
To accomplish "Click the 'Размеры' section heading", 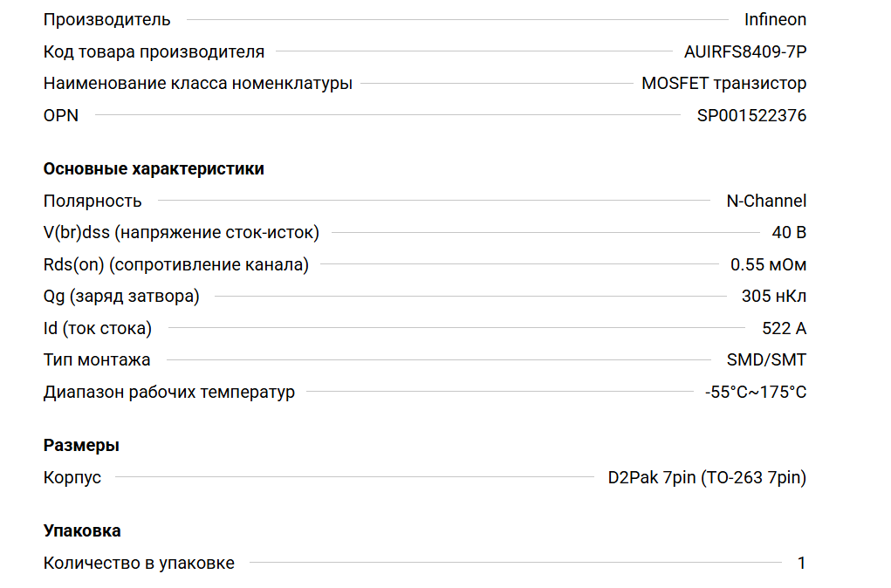I will click(81, 445).
